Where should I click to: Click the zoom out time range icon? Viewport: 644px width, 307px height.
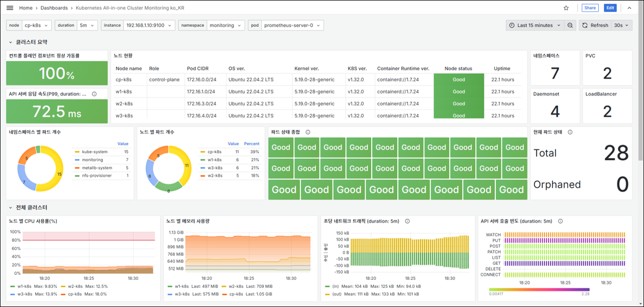570,25
